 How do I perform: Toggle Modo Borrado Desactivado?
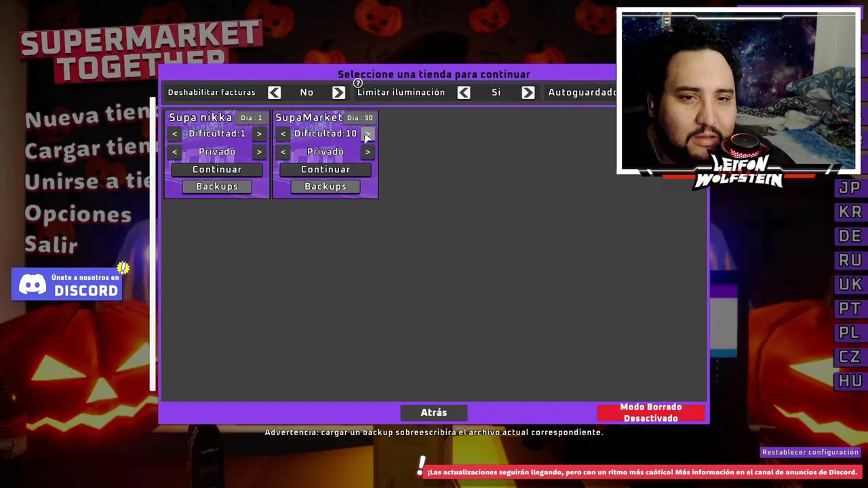coord(651,413)
